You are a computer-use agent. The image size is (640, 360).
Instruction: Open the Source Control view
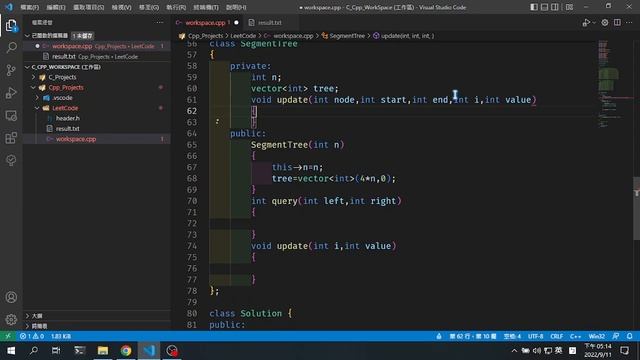point(11,70)
